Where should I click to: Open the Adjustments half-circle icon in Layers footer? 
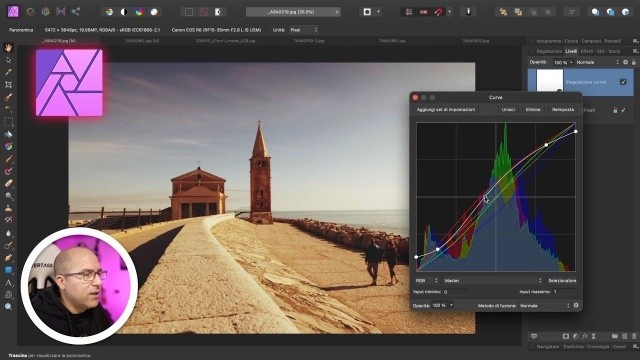(x=575, y=336)
